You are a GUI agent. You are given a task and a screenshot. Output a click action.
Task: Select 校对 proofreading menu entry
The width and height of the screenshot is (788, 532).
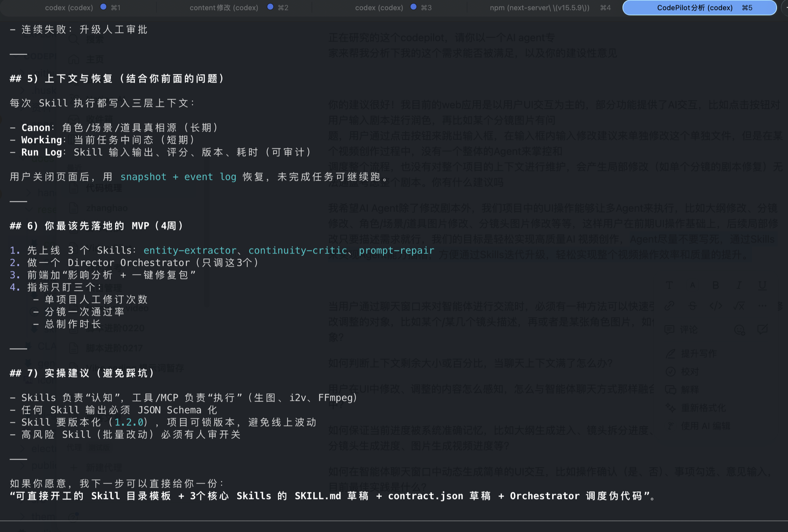(x=690, y=372)
